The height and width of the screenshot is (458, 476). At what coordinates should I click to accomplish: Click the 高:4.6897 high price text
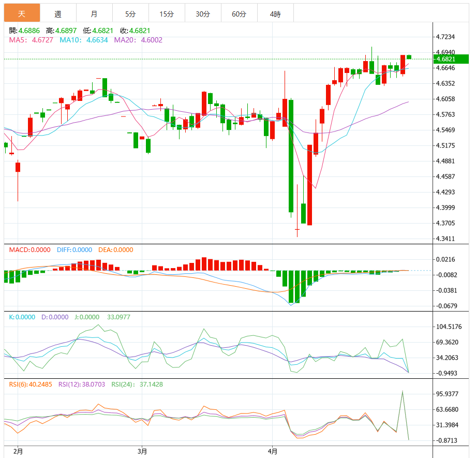[x=62, y=31]
